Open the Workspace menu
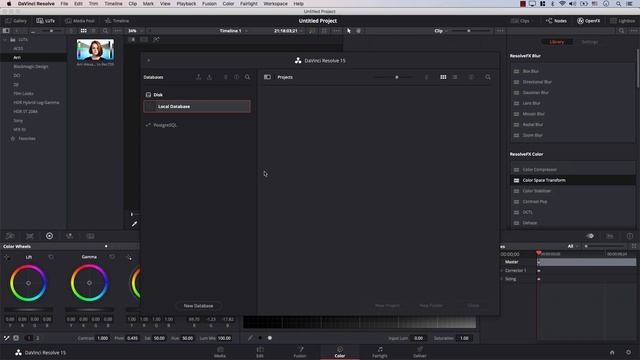 (276, 4)
